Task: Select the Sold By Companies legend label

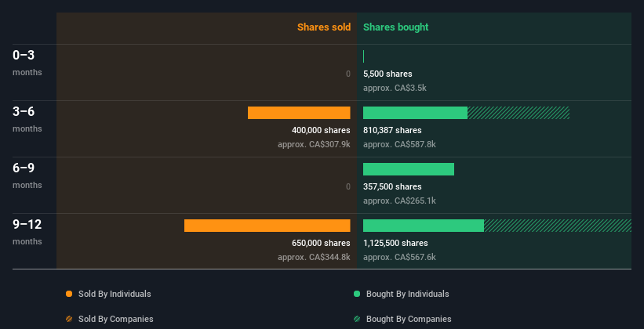Action: click(x=116, y=319)
